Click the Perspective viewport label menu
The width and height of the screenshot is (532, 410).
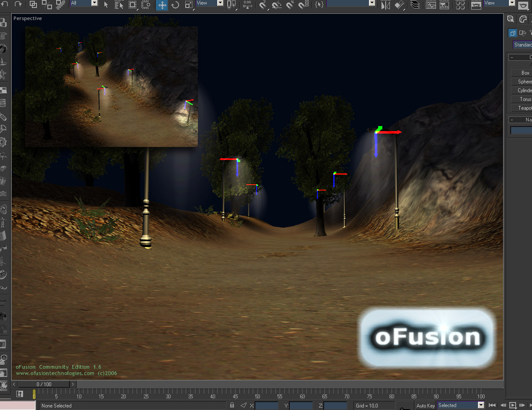point(28,18)
